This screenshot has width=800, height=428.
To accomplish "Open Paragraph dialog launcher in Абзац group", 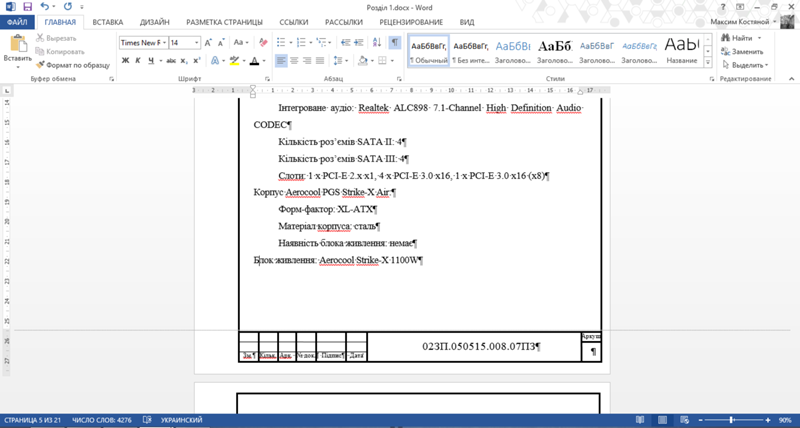I will [399, 79].
